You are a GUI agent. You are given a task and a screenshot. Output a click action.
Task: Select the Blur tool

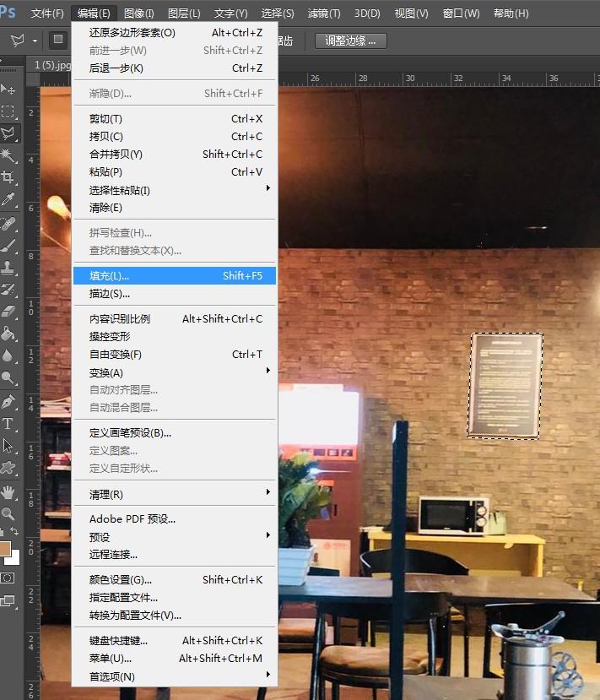(8, 355)
